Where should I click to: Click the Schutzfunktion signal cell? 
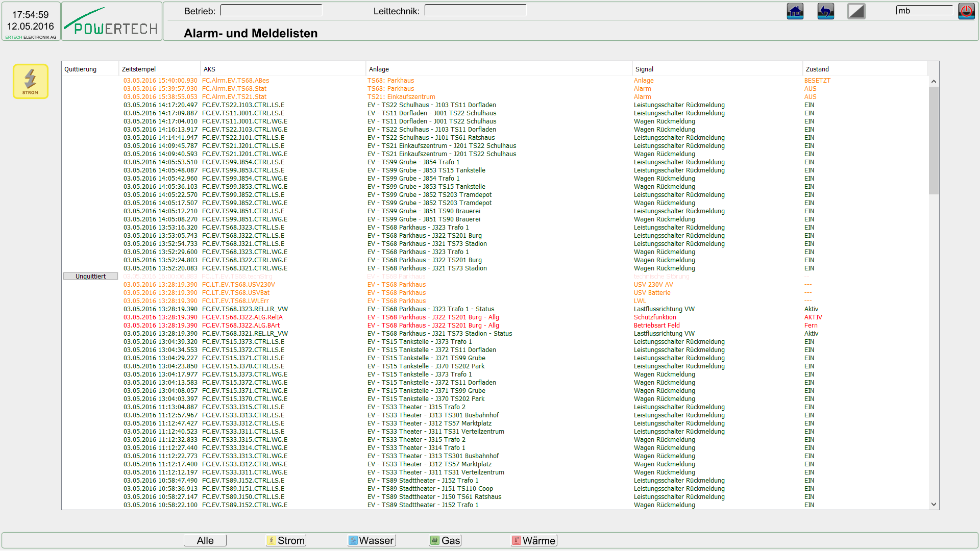coord(655,317)
